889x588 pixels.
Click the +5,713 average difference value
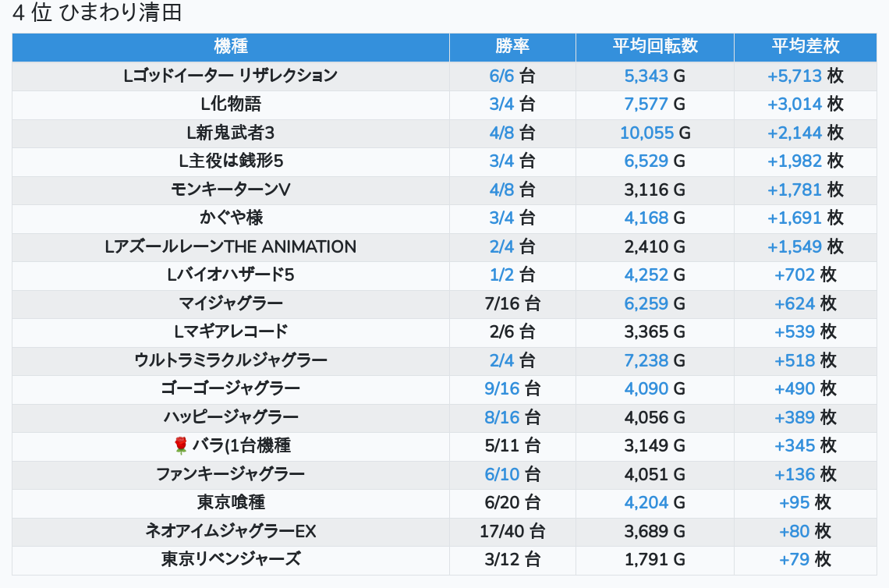pyautogui.click(x=795, y=76)
